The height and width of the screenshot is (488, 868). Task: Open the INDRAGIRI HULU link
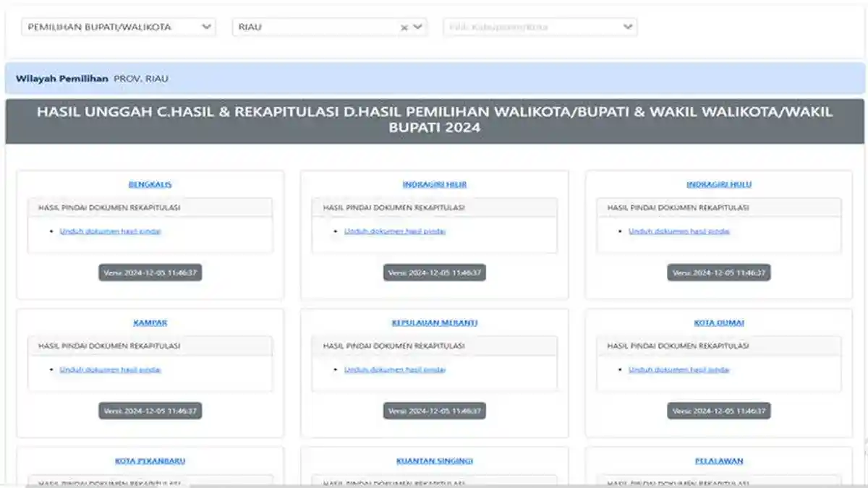click(719, 184)
